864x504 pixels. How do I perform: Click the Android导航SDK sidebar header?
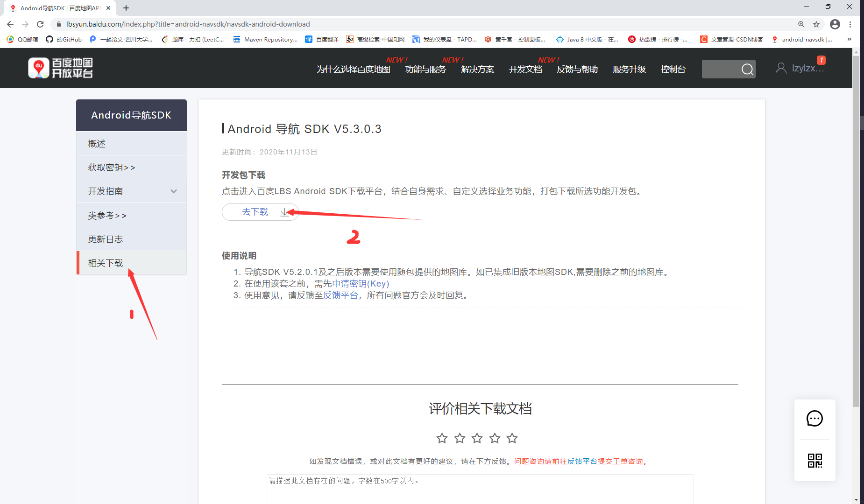point(131,115)
